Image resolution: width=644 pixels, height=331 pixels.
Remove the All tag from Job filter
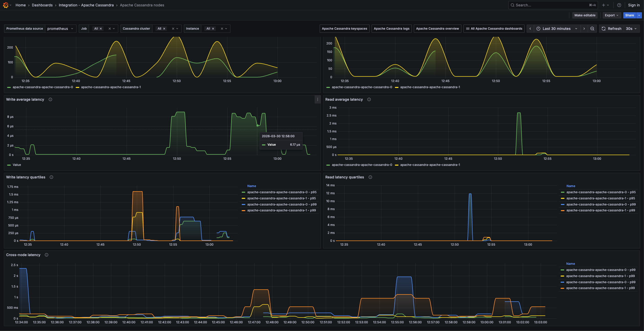[x=101, y=29]
